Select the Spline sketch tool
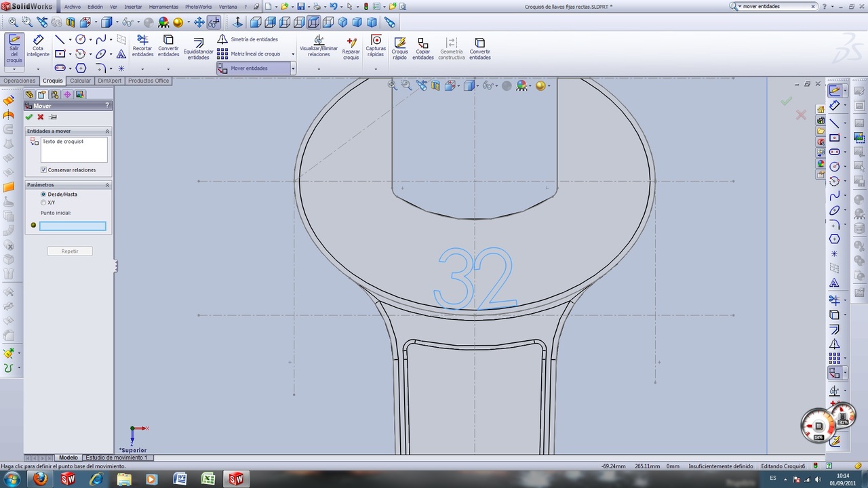The width and height of the screenshot is (868, 488). tap(101, 39)
